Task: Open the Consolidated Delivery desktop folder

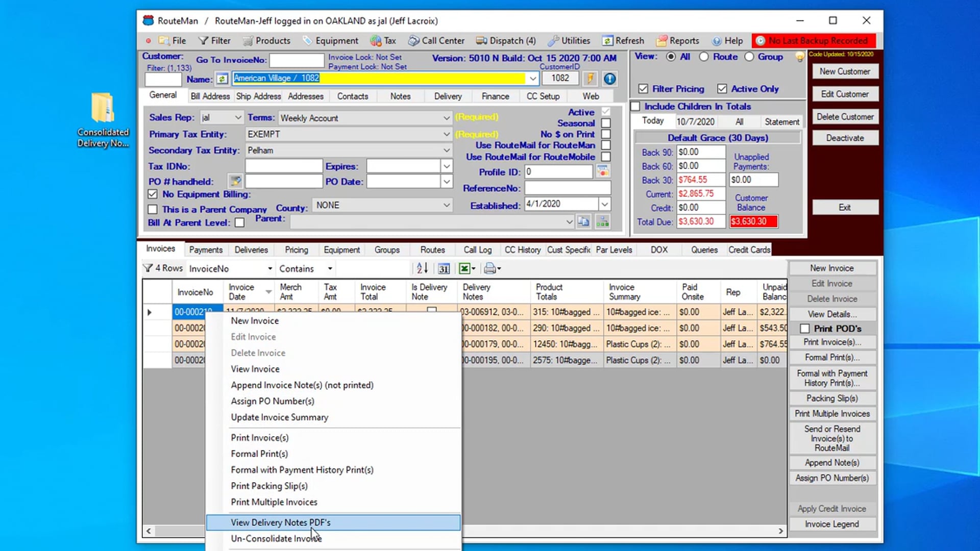Action: [x=103, y=120]
